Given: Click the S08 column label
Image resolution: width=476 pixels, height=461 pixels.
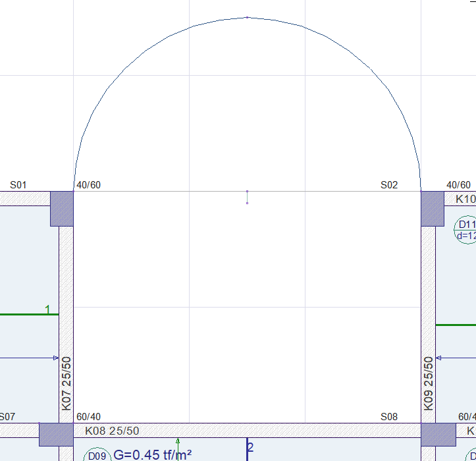Looking at the screenshot, I should [389, 417].
